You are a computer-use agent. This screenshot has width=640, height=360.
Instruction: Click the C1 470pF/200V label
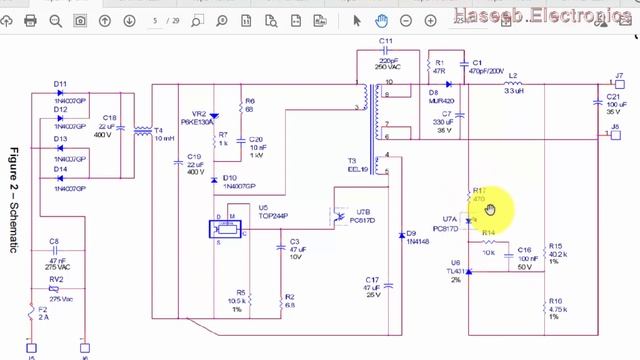tap(486, 67)
